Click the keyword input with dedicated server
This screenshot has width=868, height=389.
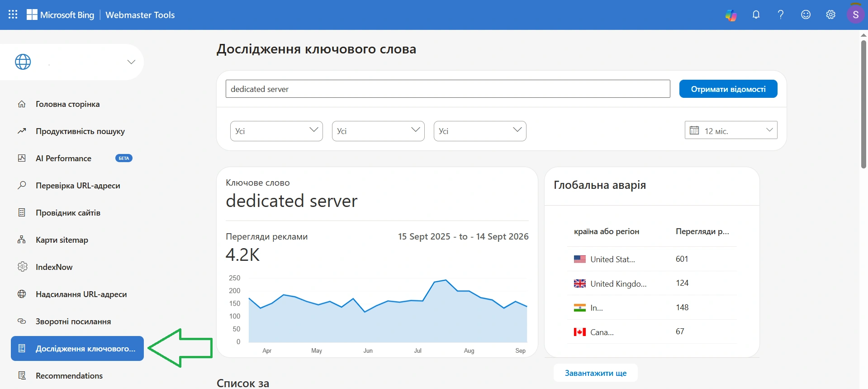point(448,89)
